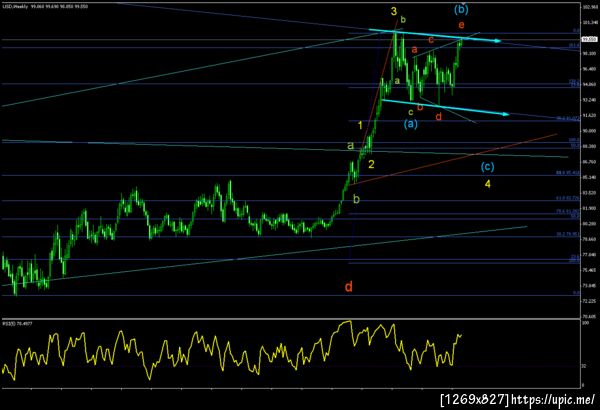600x410 pixels.
Task: Click the 93.240 price axis label
Action: 589,100
